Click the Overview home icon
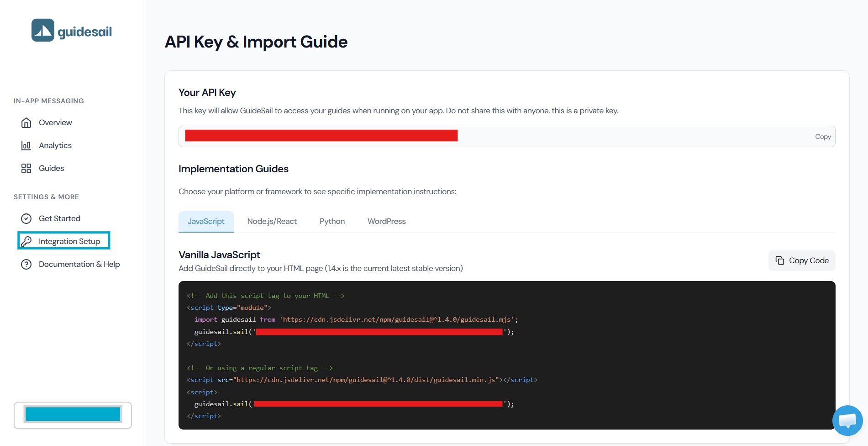This screenshot has width=868, height=446. (26, 122)
